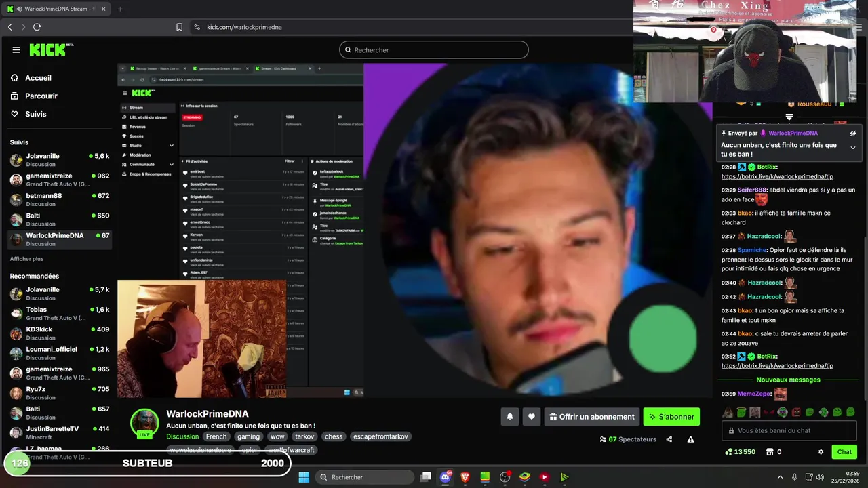Open KD3kick recommended channel
This screenshot has width=868, height=488.
[60, 333]
